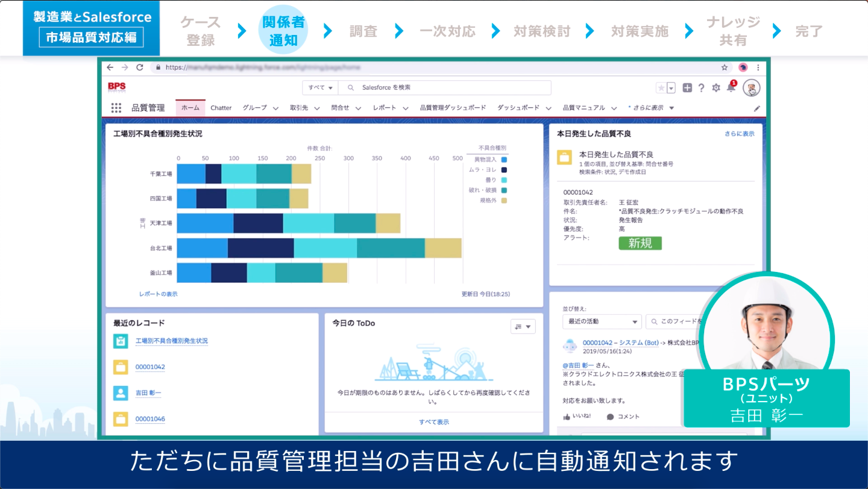Switch to the Chatter tab
Viewport: 868px width, 489px height.
coord(221,108)
